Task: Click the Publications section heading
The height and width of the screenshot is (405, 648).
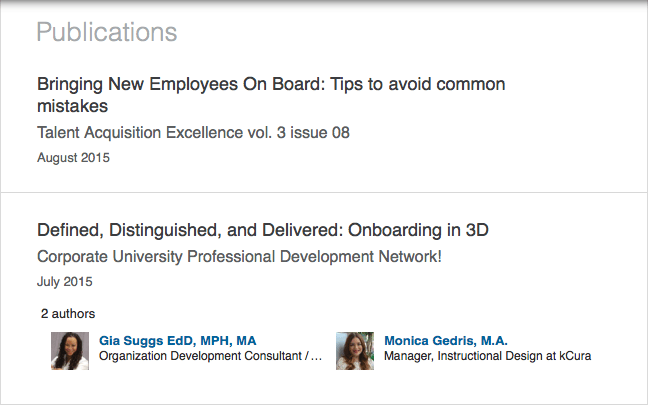Action: tap(107, 32)
